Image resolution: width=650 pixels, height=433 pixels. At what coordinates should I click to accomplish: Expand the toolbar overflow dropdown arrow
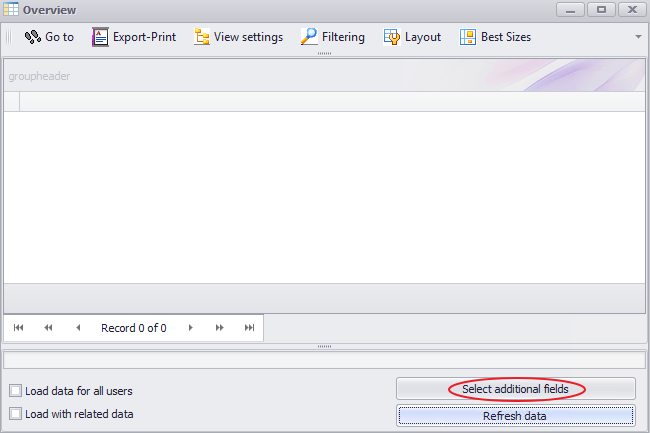click(x=638, y=37)
